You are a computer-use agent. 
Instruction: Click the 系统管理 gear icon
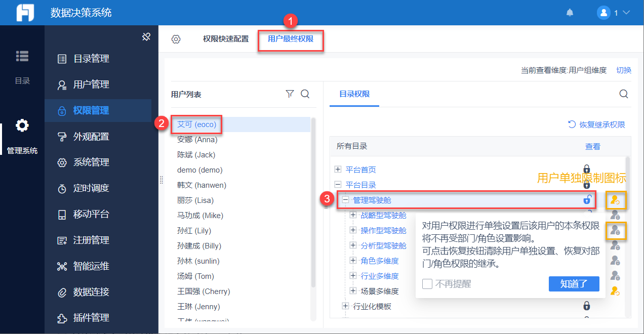(x=62, y=162)
